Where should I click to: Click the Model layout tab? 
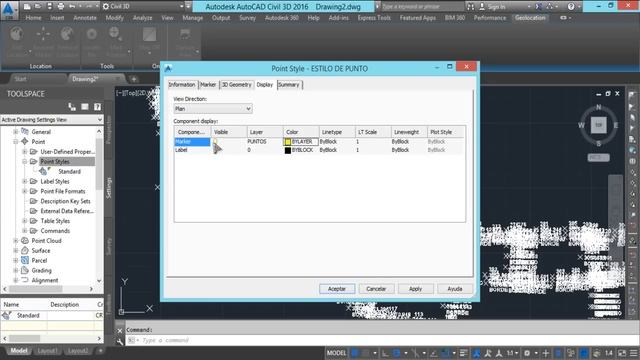(x=19, y=351)
